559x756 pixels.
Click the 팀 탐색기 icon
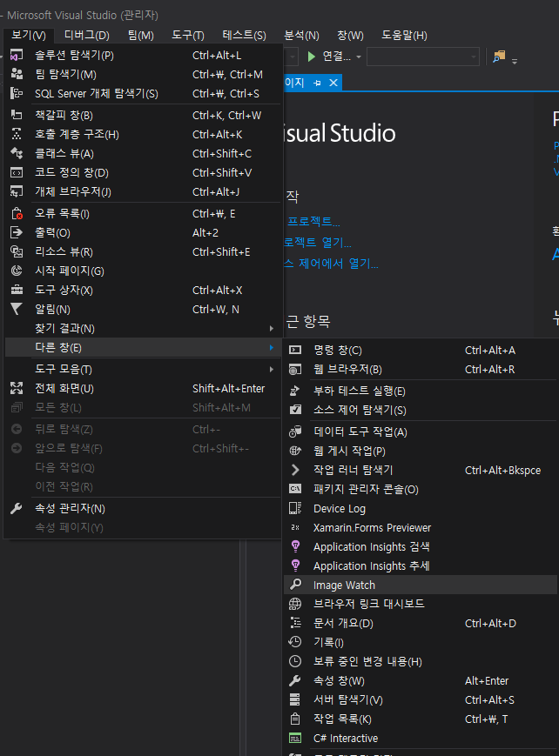pyautogui.click(x=17, y=74)
